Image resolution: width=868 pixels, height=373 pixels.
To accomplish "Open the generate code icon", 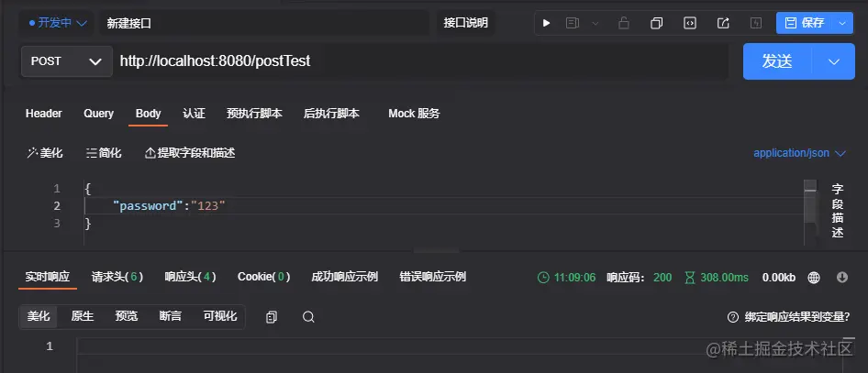I will pos(690,23).
